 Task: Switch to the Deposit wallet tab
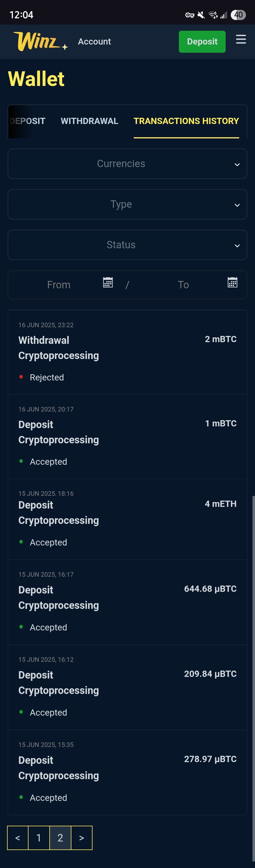[x=28, y=121]
